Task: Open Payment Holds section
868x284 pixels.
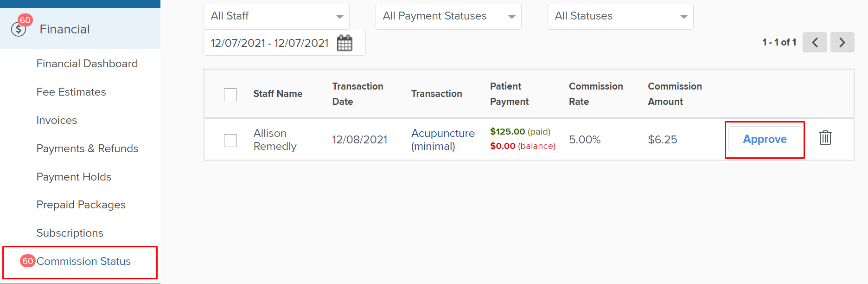Action: pos(74,177)
